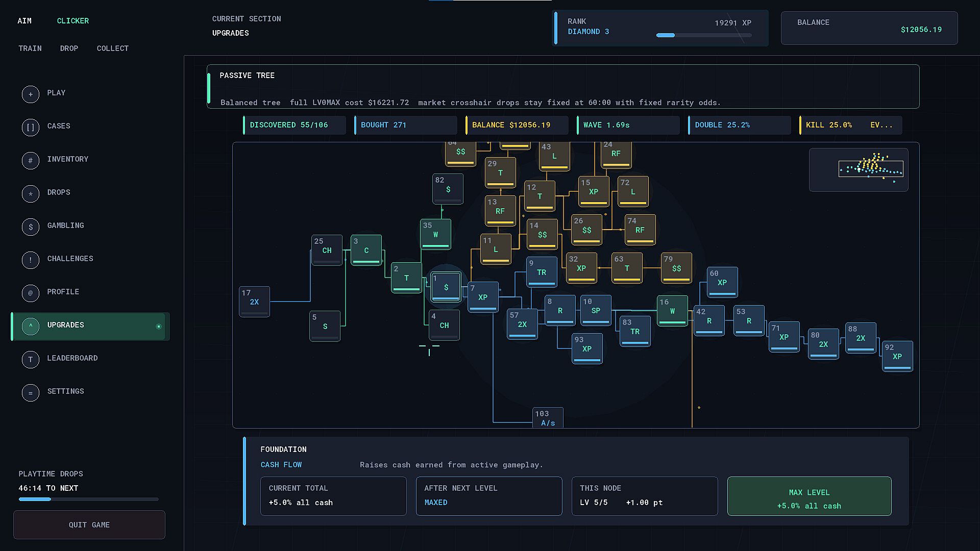980x551 pixels.
Task: Click the THIS NODE LV 5/5 box
Action: (x=645, y=496)
